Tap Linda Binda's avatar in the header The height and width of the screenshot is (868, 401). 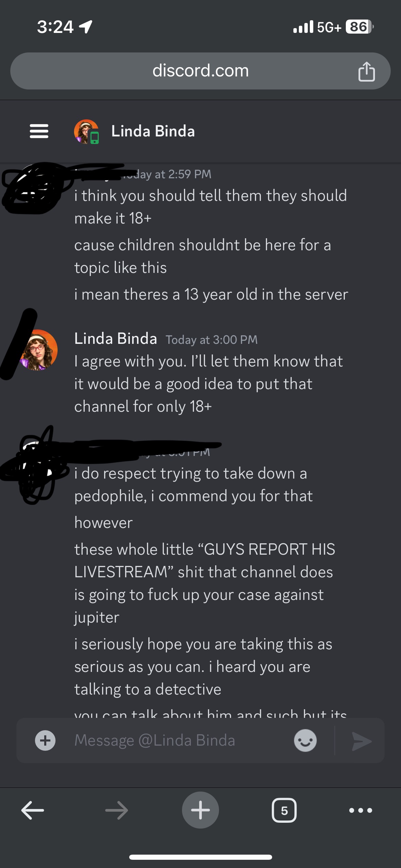pos(86,132)
